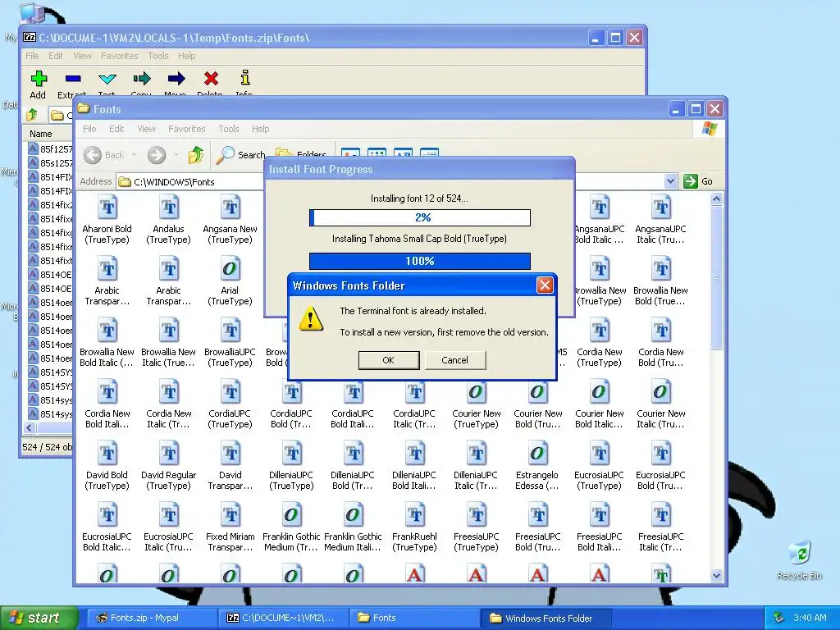Open Edit menu in Fonts window

[x=116, y=129]
